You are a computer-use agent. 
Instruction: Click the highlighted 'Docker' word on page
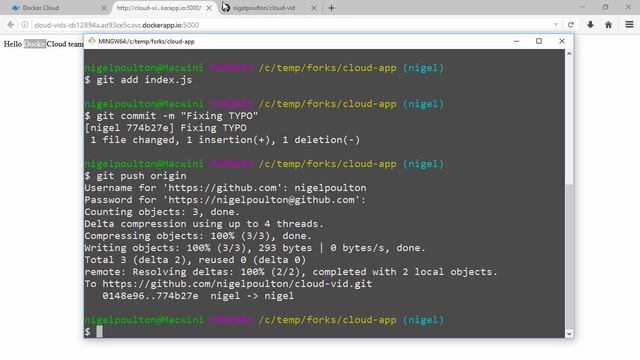[35, 44]
